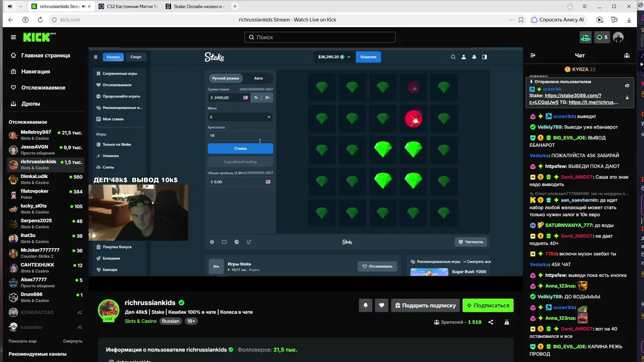644x362 pixels.
Task: Open the Kick sidebar hamburger menu
Action: [x=13, y=37]
